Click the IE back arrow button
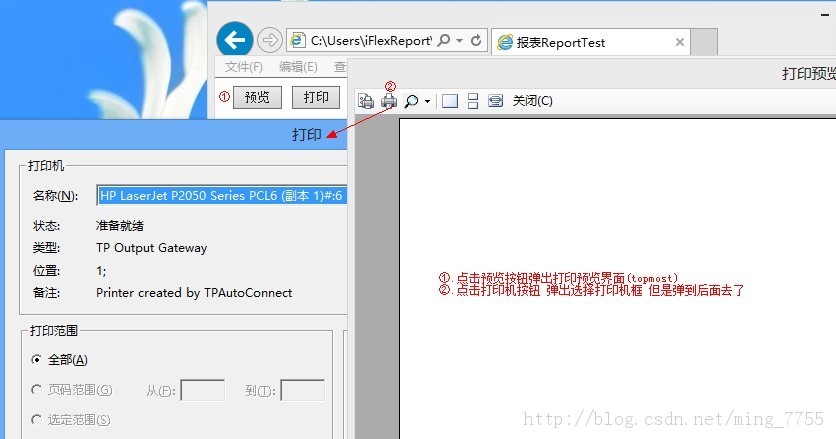 (x=235, y=39)
